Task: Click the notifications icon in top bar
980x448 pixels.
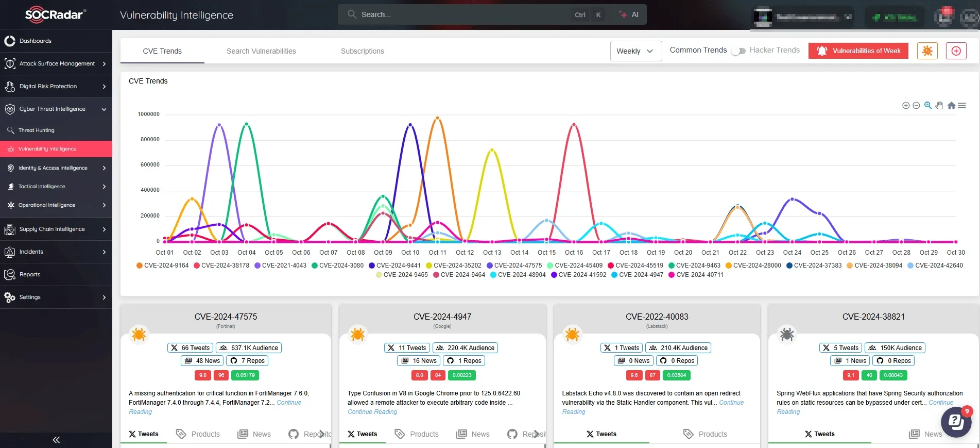Action: (944, 16)
